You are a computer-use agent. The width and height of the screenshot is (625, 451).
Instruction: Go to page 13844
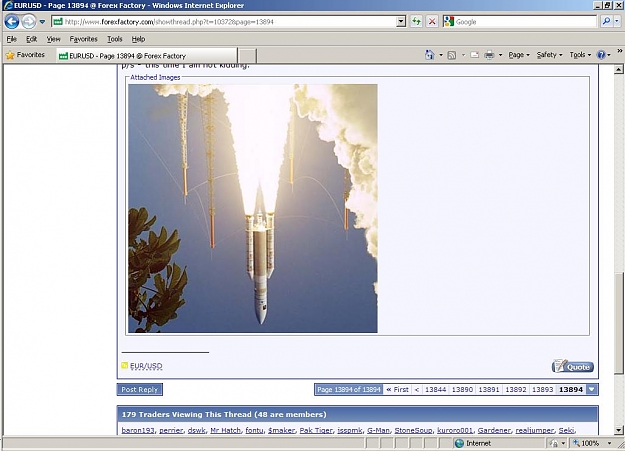(x=435, y=390)
